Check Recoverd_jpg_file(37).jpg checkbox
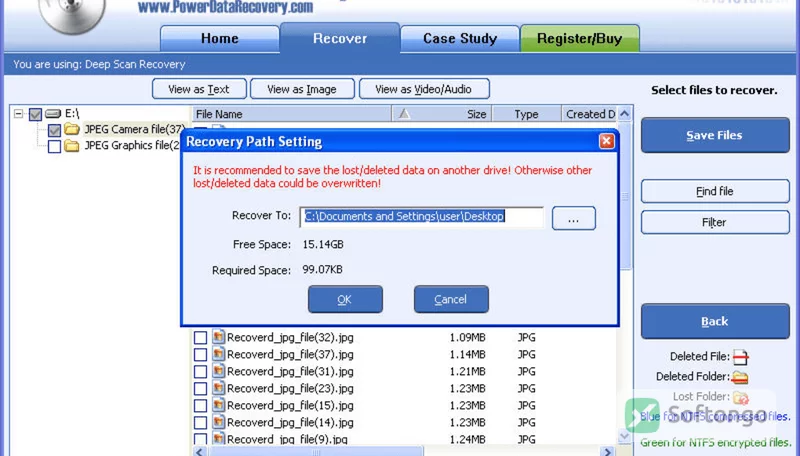 (201, 354)
